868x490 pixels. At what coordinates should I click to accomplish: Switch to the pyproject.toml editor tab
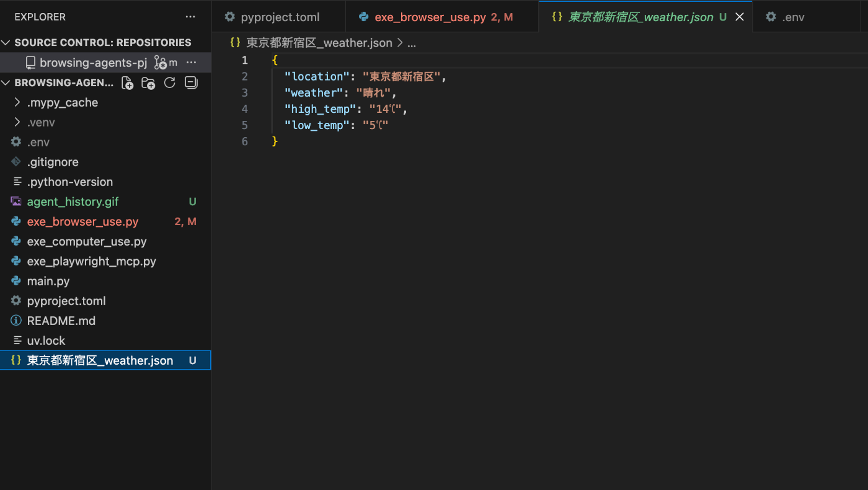click(x=278, y=17)
